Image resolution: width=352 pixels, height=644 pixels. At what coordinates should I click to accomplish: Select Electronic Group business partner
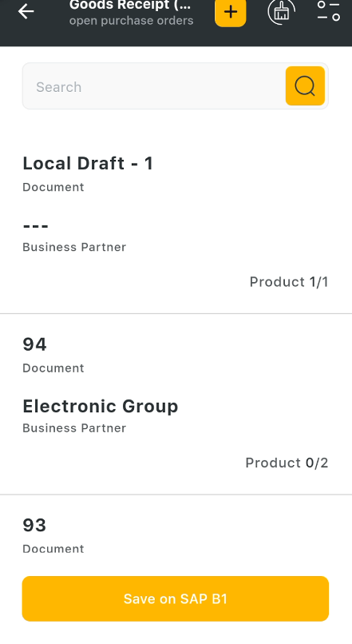click(101, 406)
